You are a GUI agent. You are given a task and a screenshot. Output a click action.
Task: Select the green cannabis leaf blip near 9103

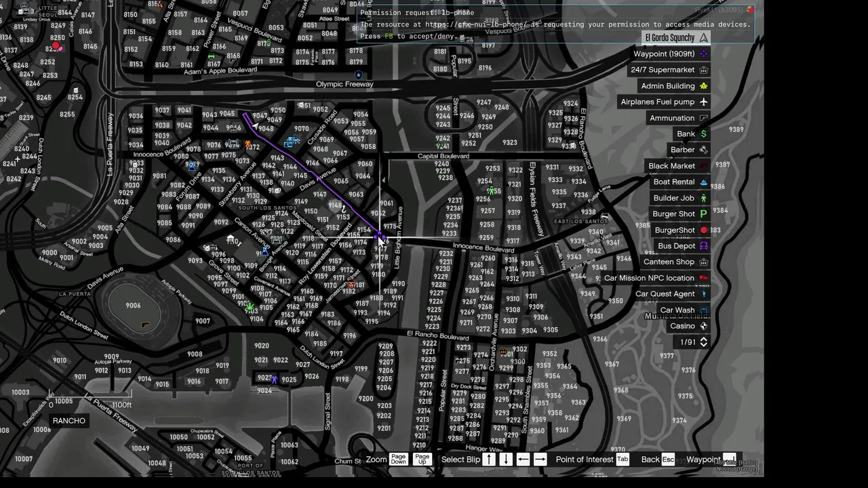(250, 307)
